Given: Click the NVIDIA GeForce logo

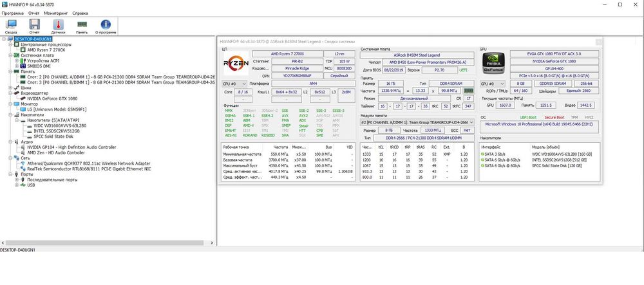Looking at the screenshot, I should click(493, 64).
